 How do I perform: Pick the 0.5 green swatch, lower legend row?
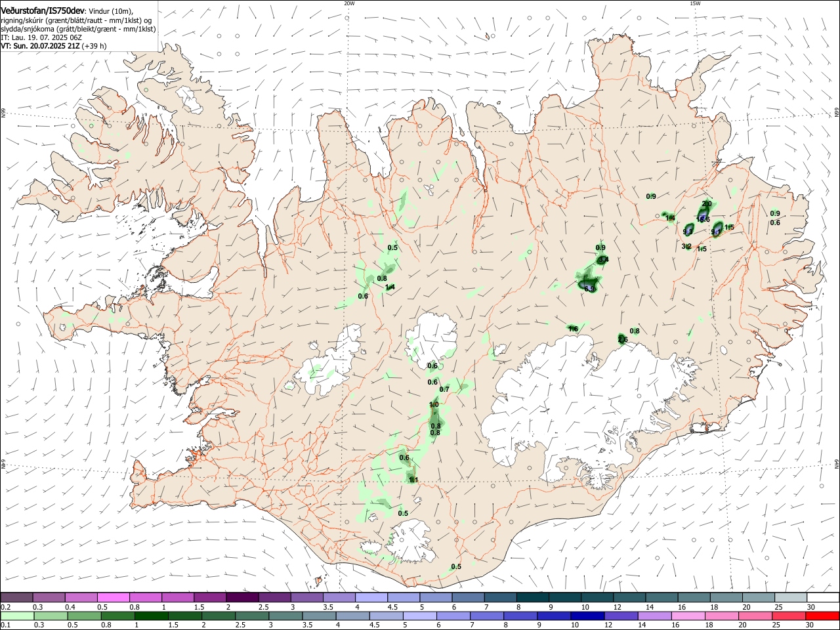coord(84,616)
